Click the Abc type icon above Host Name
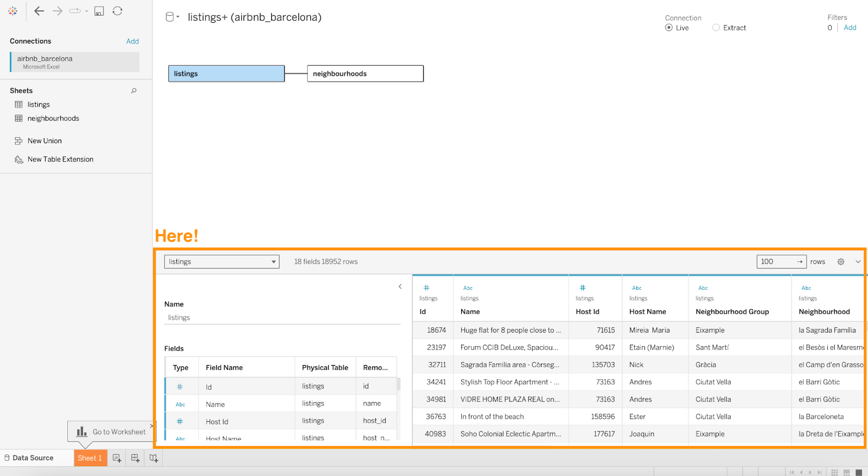Image resolution: width=868 pixels, height=476 pixels. pyautogui.click(x=637, y=288)
